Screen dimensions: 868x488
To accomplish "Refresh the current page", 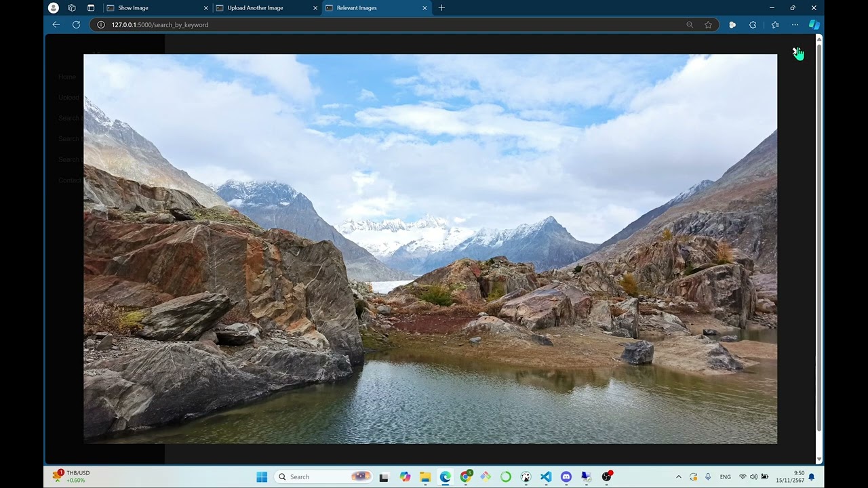I will [x=76, y=24].
